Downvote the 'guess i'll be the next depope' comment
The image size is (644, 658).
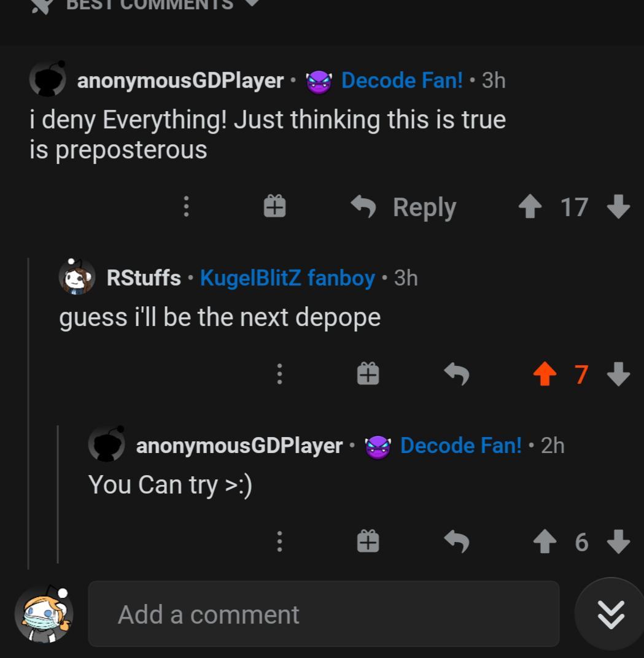pyautogui.click(x=618, y=374)
